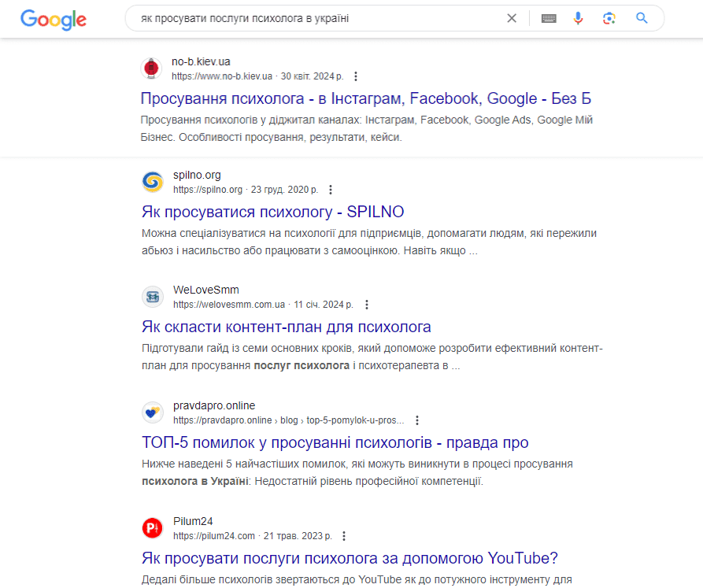Click the blue magnifier search button
The image size is (703, 588).
pos(642,18)
